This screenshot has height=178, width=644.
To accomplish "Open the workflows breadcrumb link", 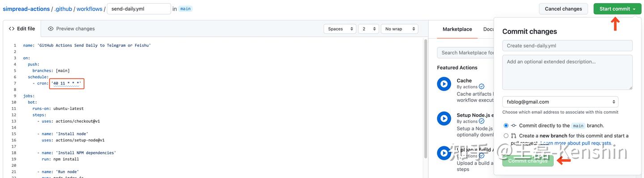I will pos(89,9).
